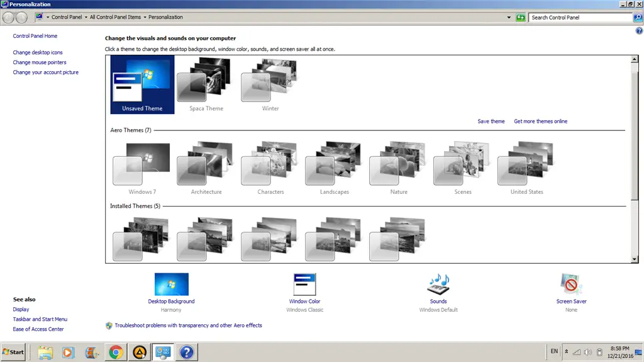The width and height of the screenshot is (644, 362).
Task: Expand the Control Panel breadcrumb arrow
Action: click(86, 17)
